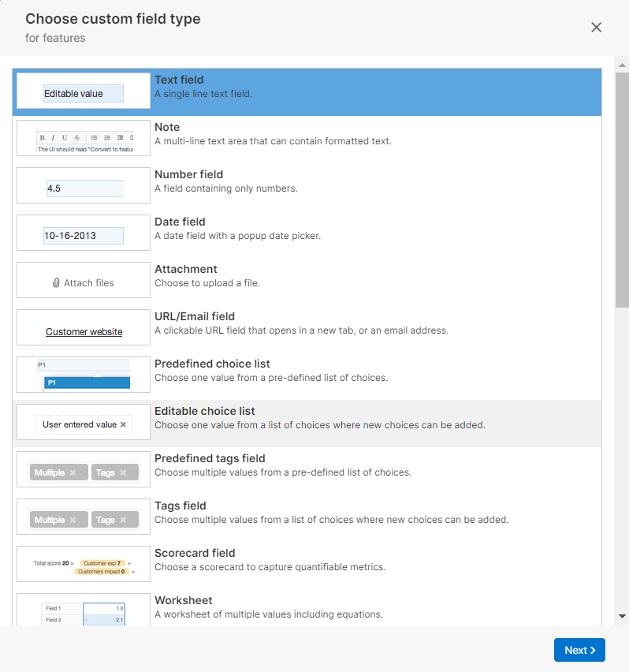Select the Date field preview icon

84,233
